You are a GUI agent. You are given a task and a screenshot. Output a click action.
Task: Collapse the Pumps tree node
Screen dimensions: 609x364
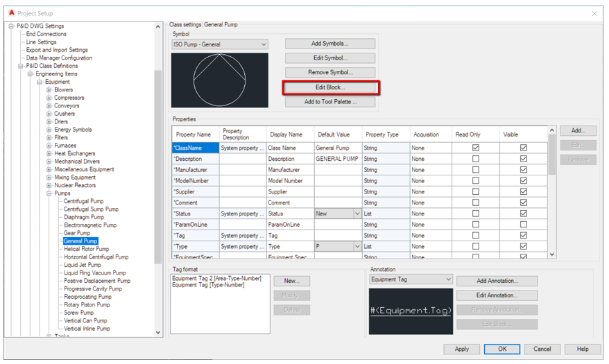[x=49, y=193]
